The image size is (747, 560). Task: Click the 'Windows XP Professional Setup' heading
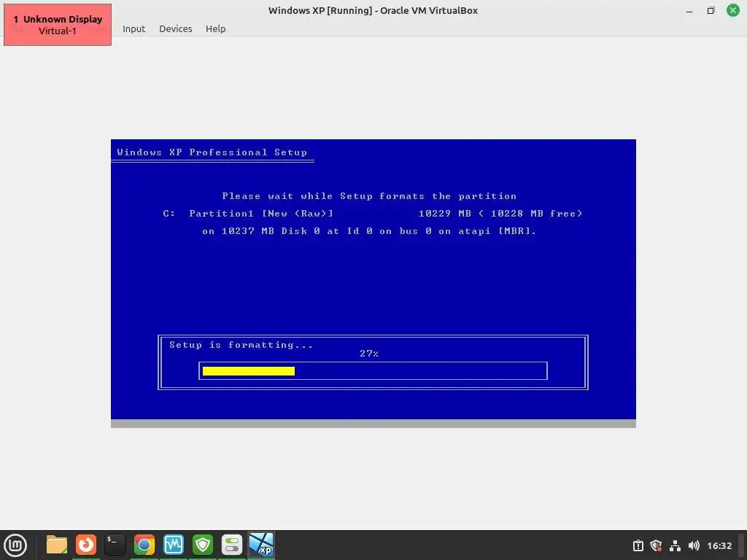[212, 152]
